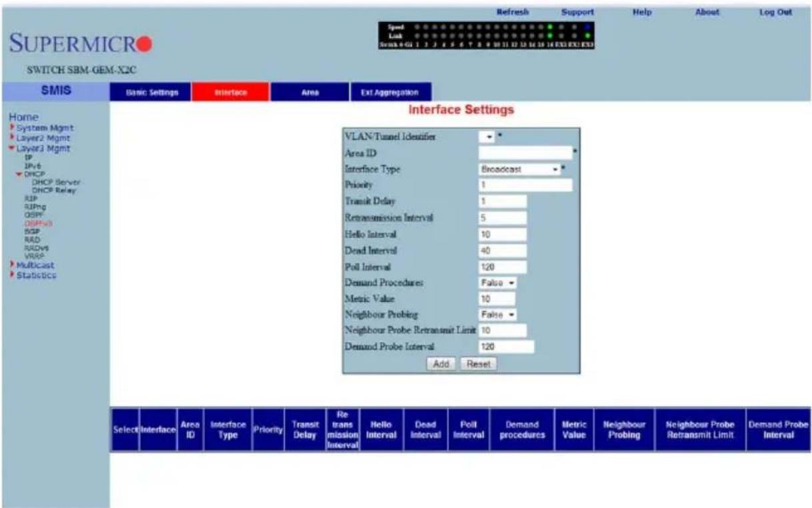This screenshot has width=812, height=508.
Task: Open the Ext Aggregation tab
Action: coord(391,93)
